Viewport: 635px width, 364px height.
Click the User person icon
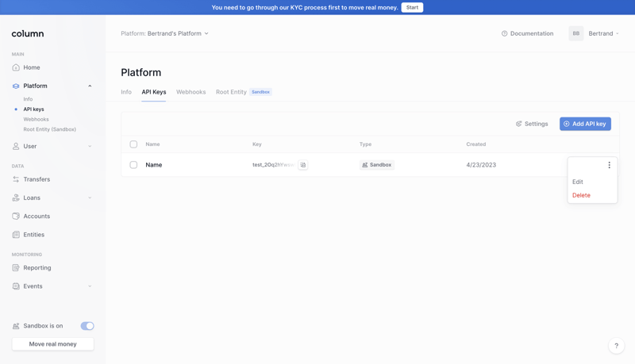click(x=16, y=146)
